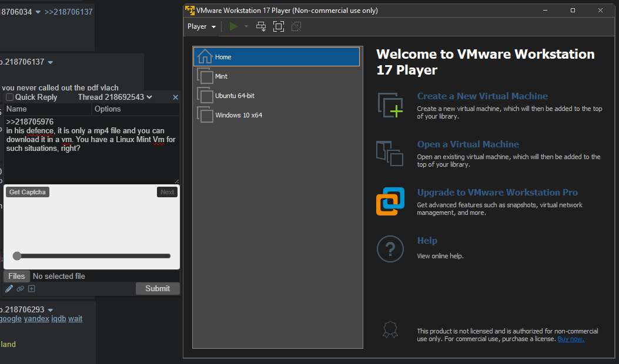
Task: Click the license ribbon badge icon
Action: click(390, 330)
